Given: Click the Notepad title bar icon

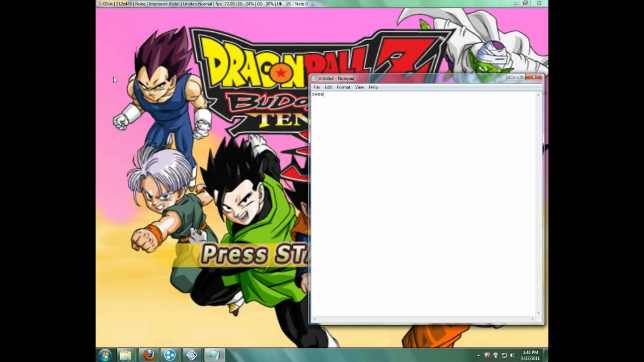Looking at the screenshot, I should [314, 78].
